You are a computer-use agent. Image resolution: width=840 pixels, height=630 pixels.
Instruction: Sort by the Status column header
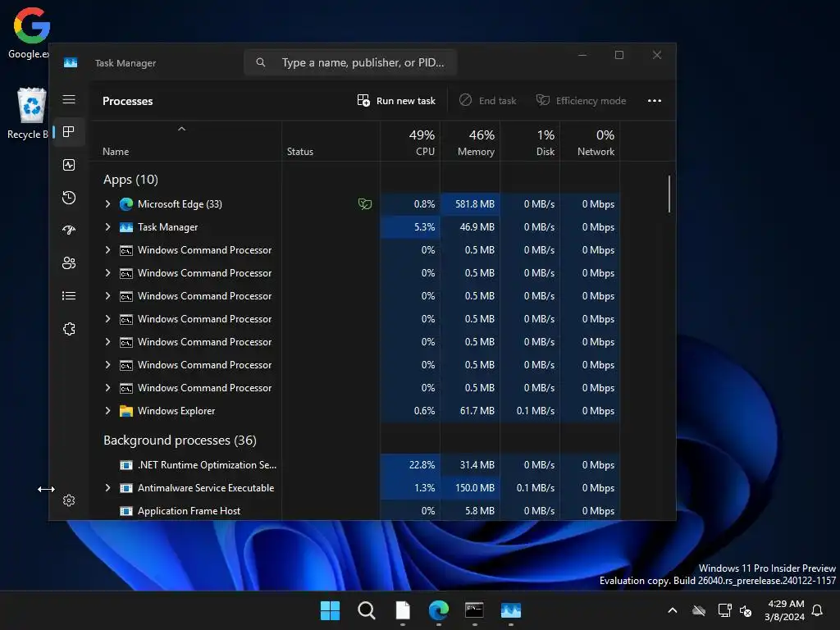[331, 141]
